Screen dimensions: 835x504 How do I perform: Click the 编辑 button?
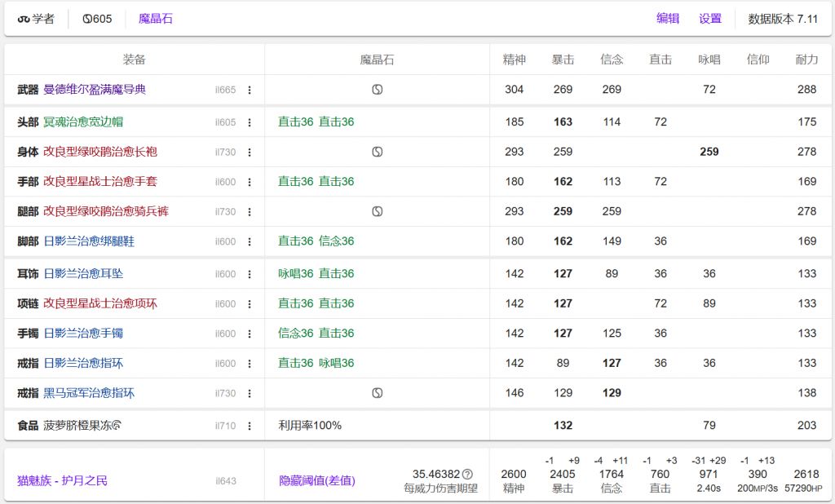667,18
